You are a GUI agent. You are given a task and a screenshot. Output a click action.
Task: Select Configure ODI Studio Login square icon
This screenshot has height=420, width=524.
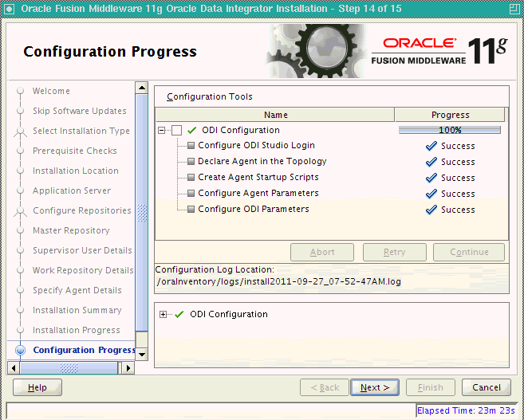tap(191, 146)
